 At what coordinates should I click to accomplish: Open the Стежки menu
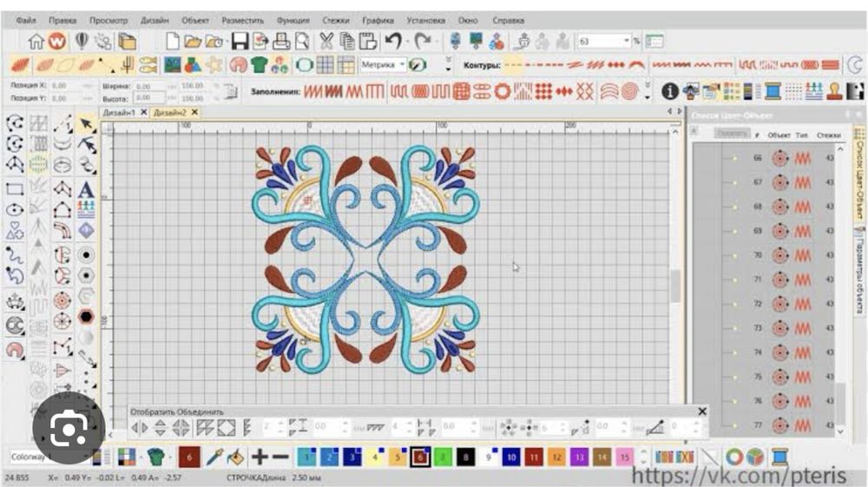coord(335,20)
